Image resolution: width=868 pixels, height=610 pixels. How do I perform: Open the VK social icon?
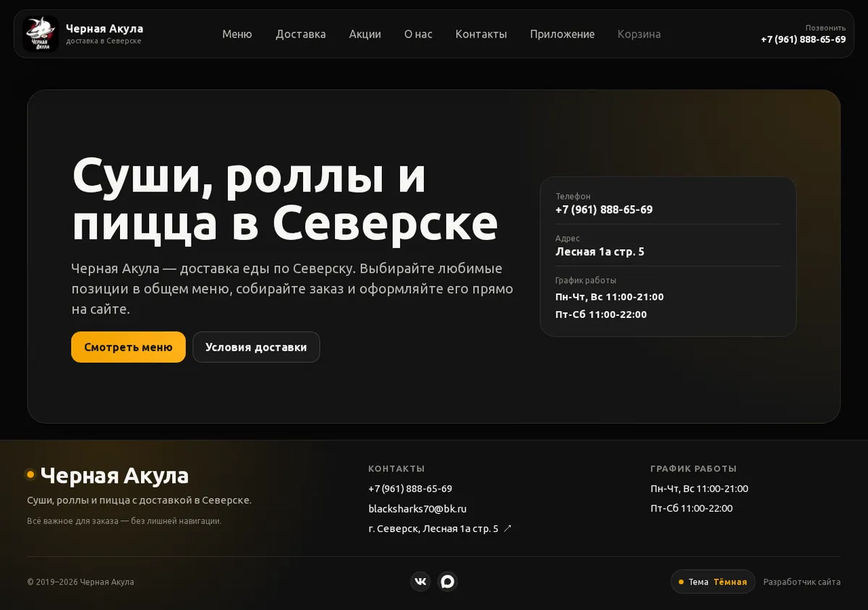pos(420,581)
